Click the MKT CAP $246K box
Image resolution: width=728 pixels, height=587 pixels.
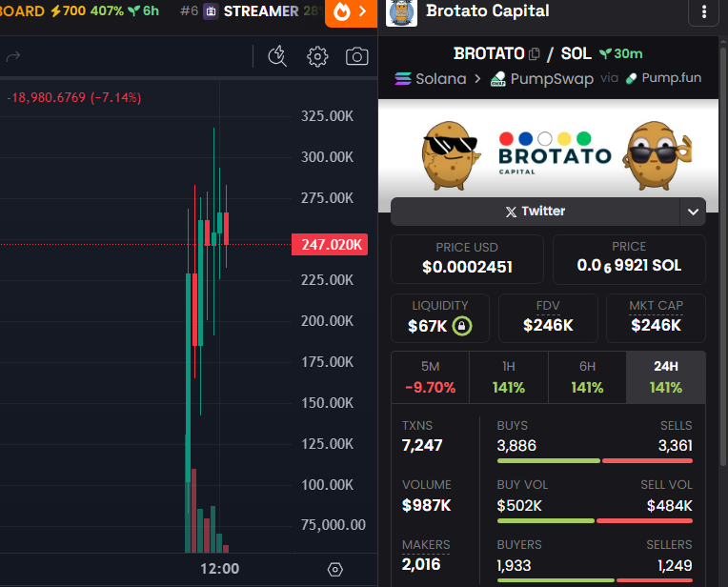[x=656, y=318]
